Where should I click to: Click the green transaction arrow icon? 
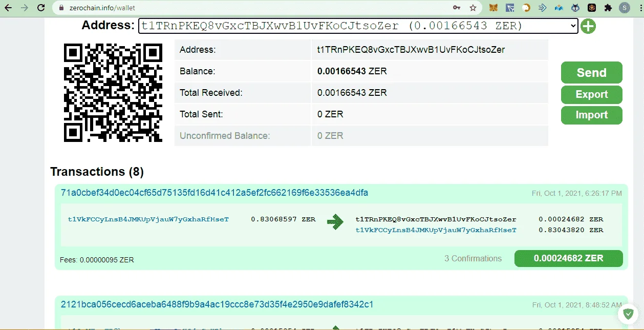[335, 222]
